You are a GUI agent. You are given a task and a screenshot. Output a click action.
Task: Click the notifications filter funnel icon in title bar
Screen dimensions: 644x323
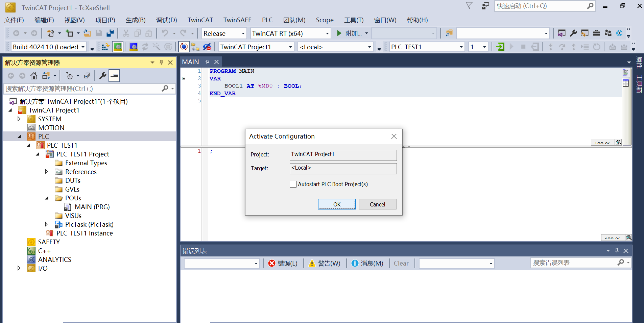click(469, 6)
